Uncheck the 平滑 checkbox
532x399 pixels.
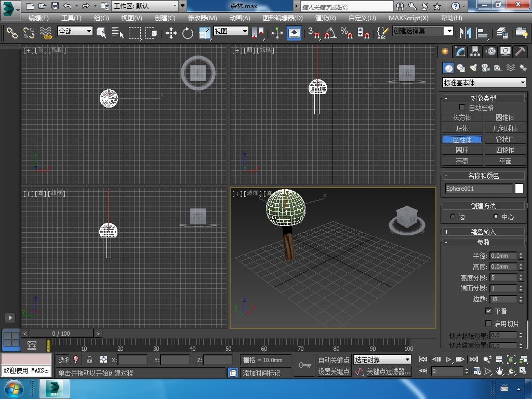[x=488, y=311]
